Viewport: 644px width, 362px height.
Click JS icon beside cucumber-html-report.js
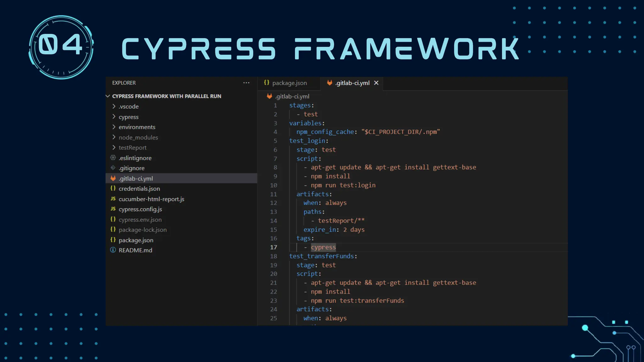click(x=113, y=199)
